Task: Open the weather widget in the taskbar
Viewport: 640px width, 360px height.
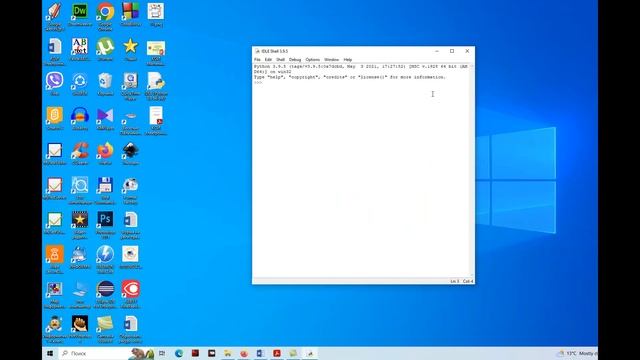Action: tap(577, 353)
